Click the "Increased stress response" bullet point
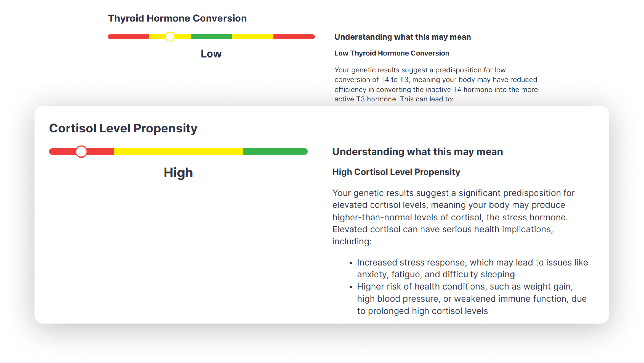Viewport: 644px width, 363px height. 472,268
